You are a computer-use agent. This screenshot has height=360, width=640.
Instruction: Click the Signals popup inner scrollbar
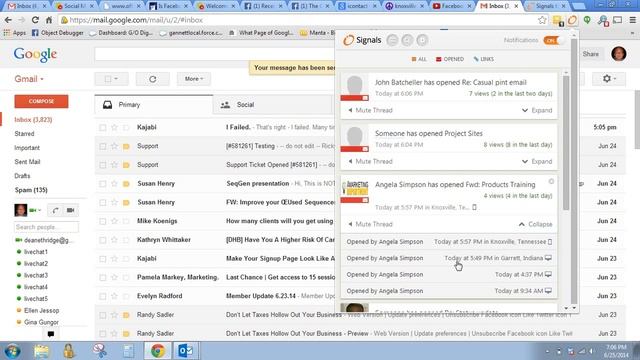(x=566, y=143)
